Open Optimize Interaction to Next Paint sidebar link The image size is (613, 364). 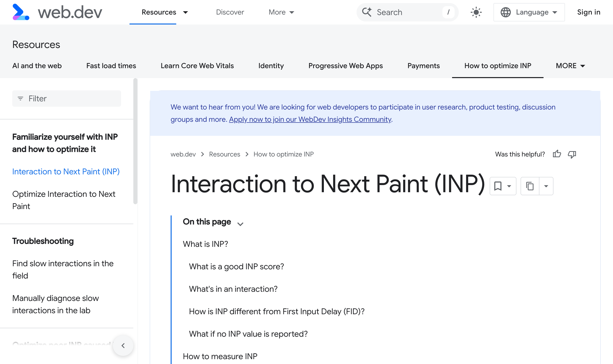point(64,200)
